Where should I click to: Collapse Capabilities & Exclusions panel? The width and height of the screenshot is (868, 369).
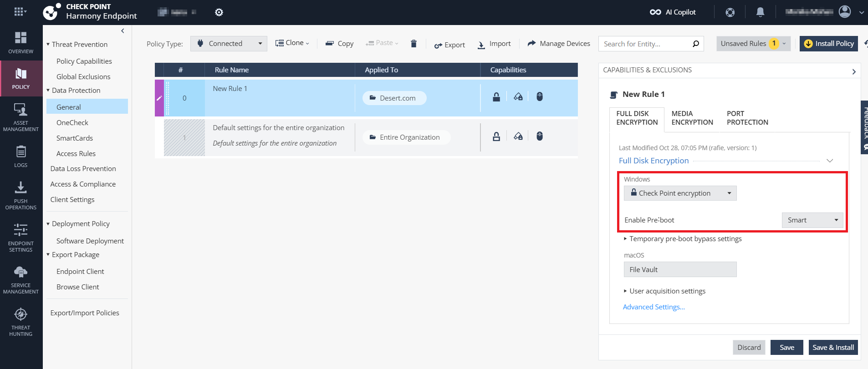click(x=854, y=71)
